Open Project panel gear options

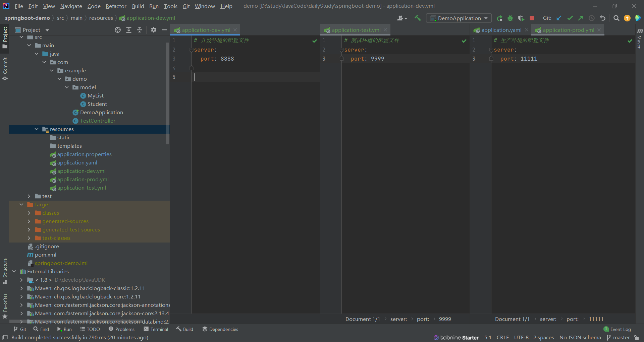[154, 30]
